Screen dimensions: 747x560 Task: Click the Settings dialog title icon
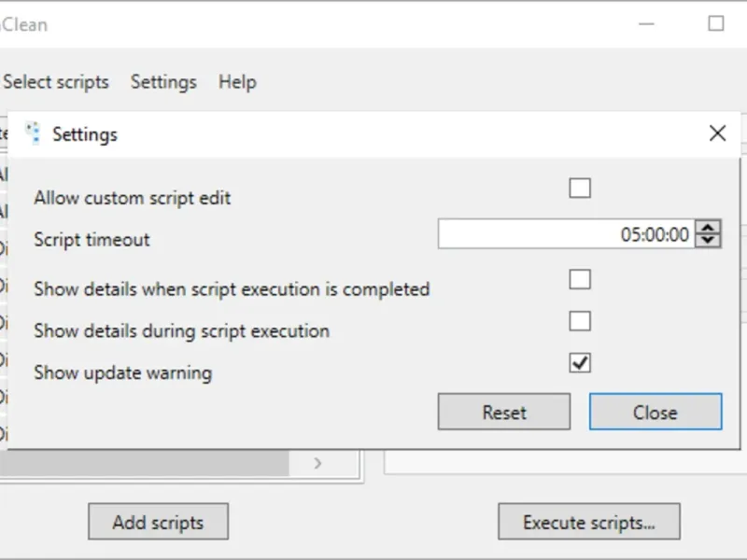pyautogui.click(x=34, y=133)
